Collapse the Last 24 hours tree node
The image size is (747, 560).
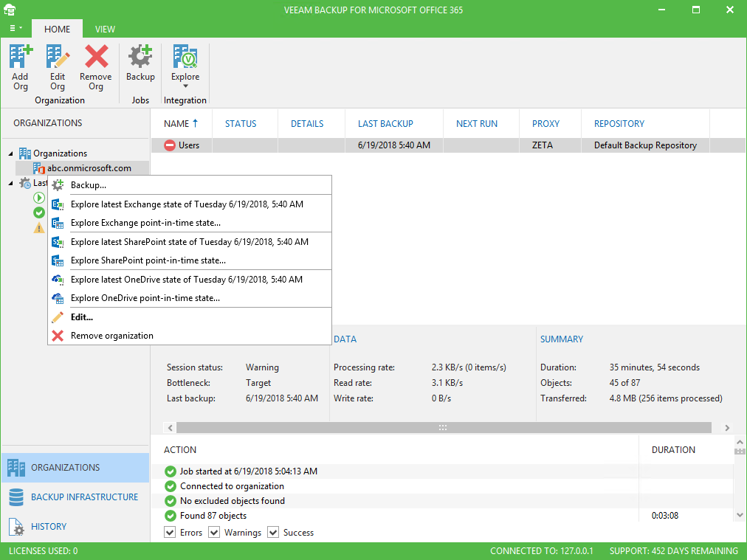pyautogui.click(x=11, y=183)
